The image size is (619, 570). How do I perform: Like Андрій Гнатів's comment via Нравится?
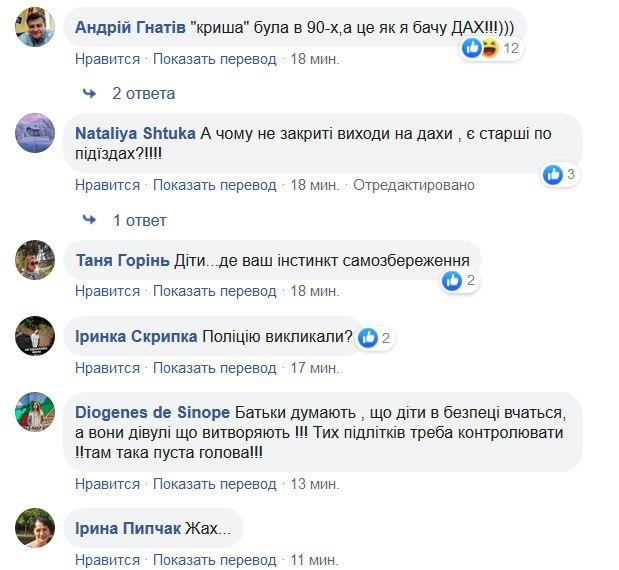coord(107,59)
